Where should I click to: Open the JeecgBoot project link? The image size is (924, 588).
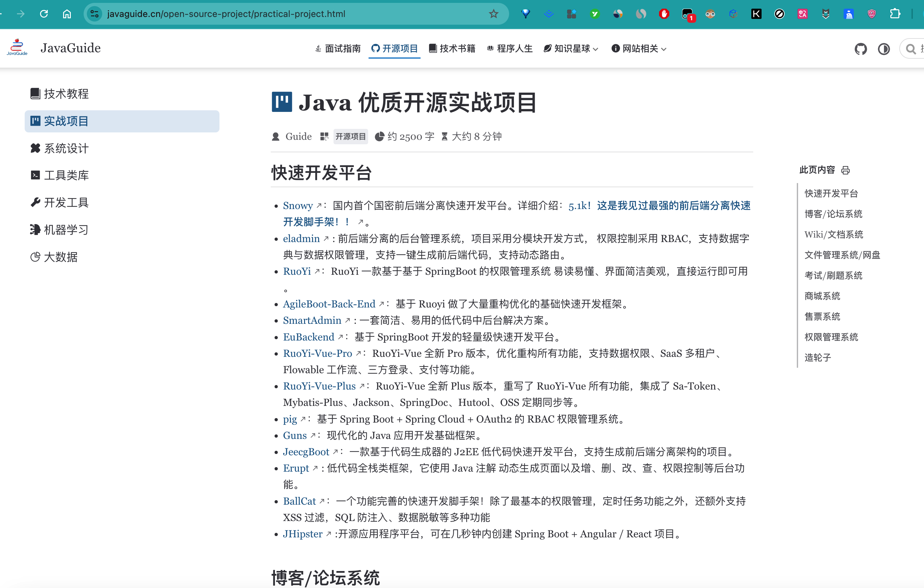click(306, 452)
